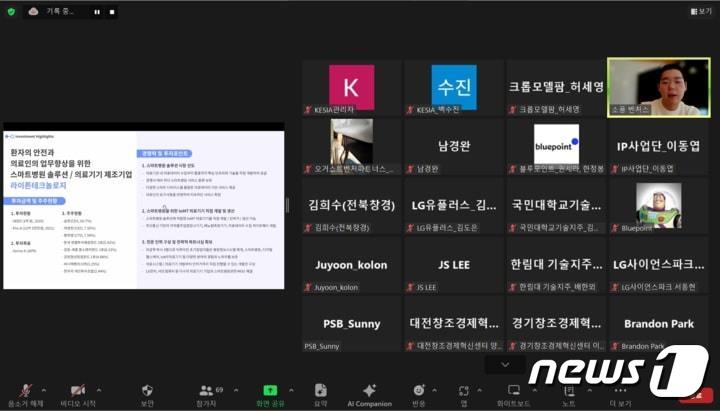
Task: Select the 김희수(전북창경) participant tile
Action: tap(352, 205)
